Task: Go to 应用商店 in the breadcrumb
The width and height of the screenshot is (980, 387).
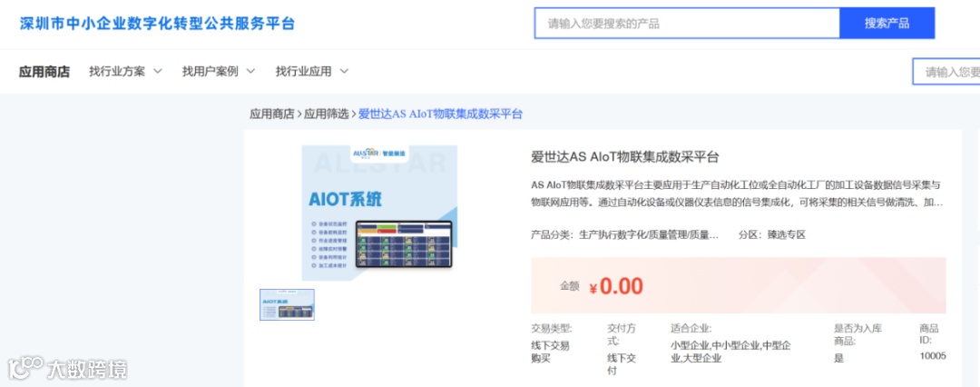Action: pos(272,114)
